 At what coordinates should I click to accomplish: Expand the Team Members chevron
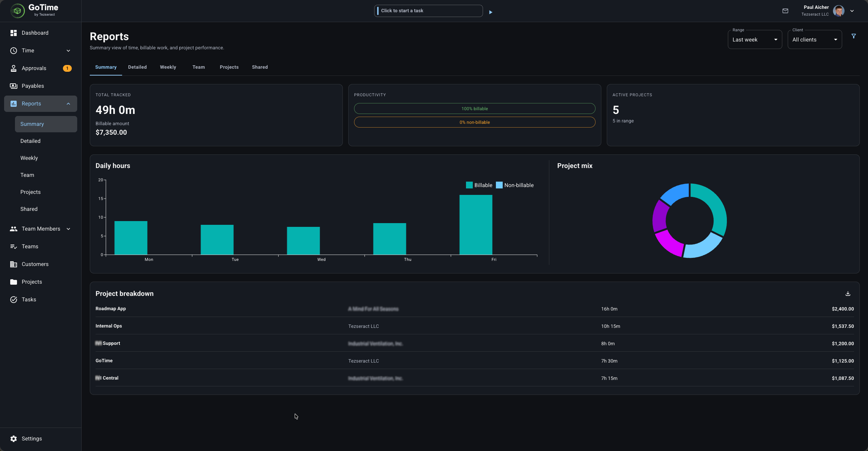[68, 229]
